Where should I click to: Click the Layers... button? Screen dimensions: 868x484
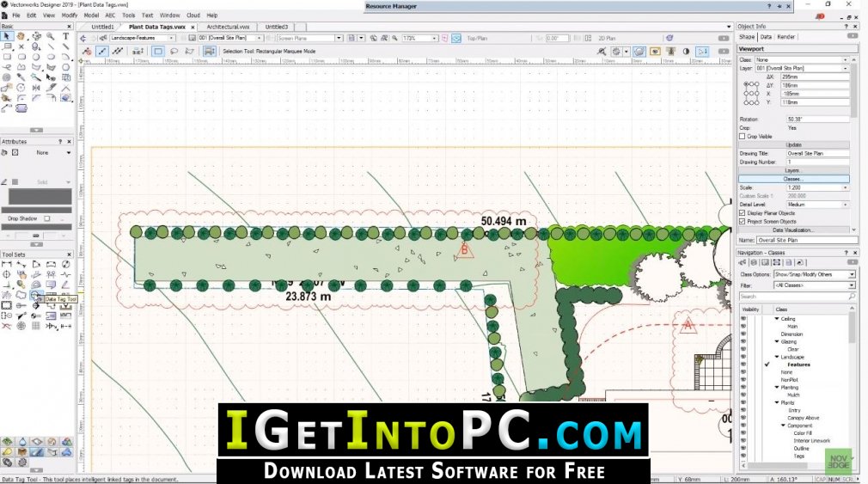(794, 170)
